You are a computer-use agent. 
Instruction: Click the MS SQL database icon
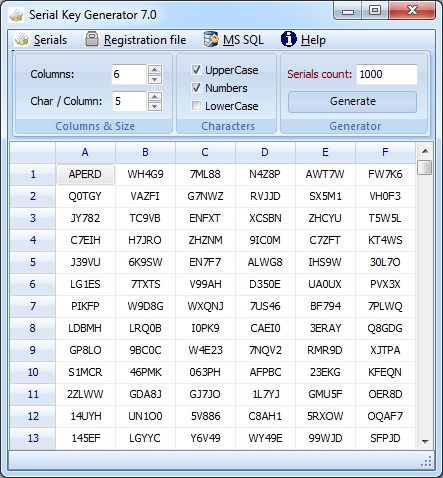tap(211, 39)
